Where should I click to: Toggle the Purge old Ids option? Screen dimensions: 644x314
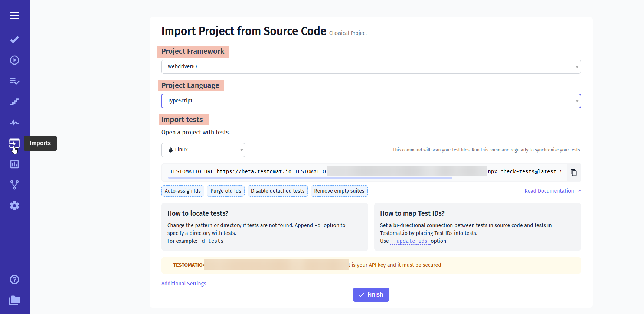click(226, 191)
